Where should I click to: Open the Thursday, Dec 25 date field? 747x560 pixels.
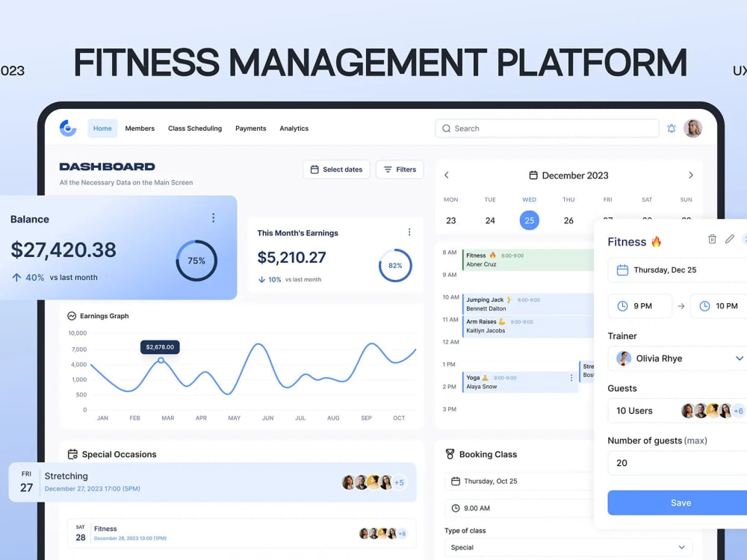click(x=677, y=270)
